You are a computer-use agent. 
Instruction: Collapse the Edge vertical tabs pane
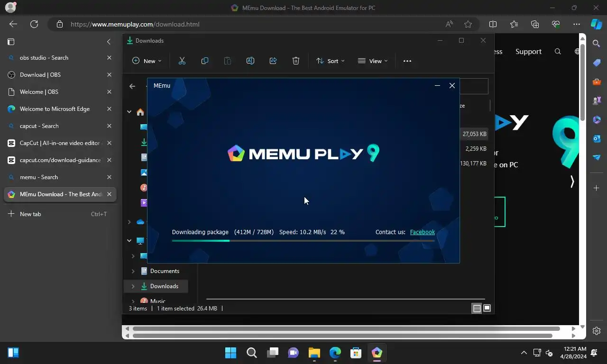[x=109, y=42]
